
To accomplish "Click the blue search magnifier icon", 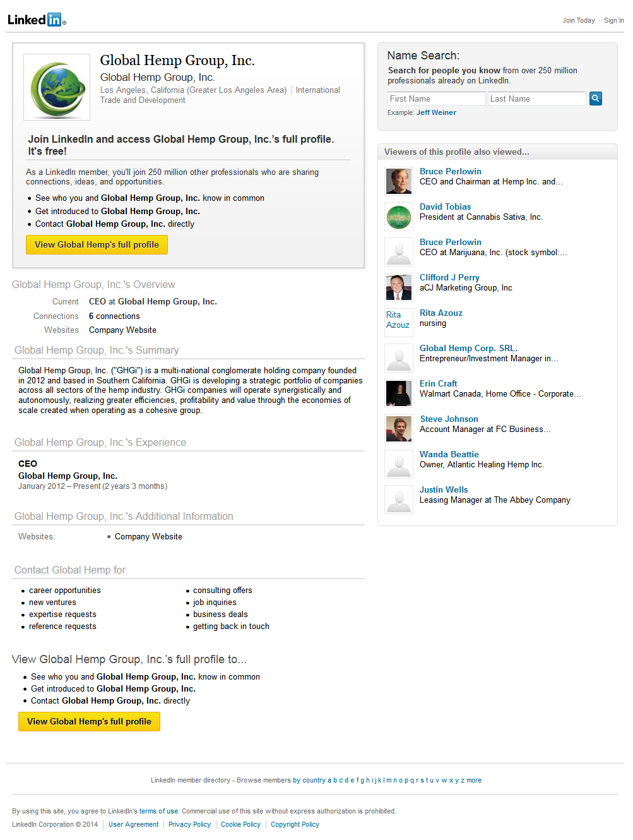I will [594, 99].
